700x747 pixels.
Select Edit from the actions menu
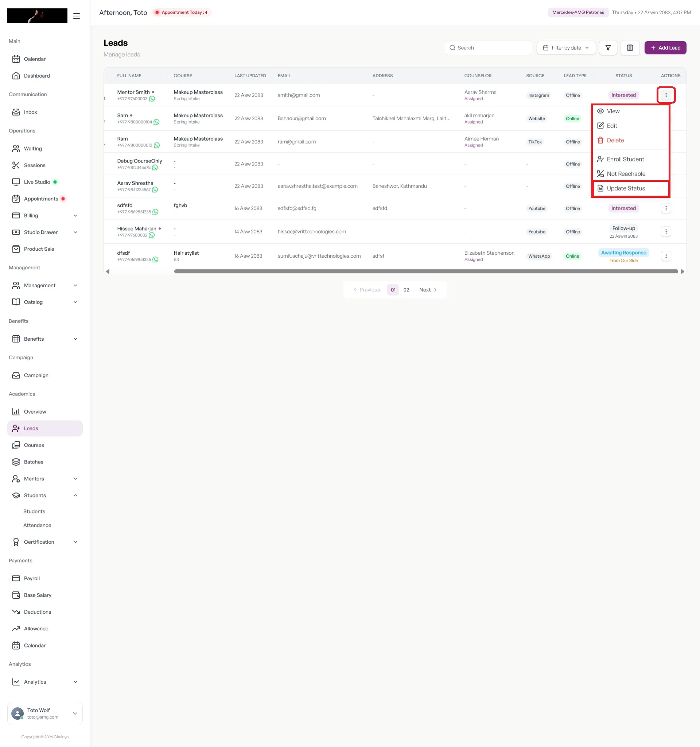[631, 125]
